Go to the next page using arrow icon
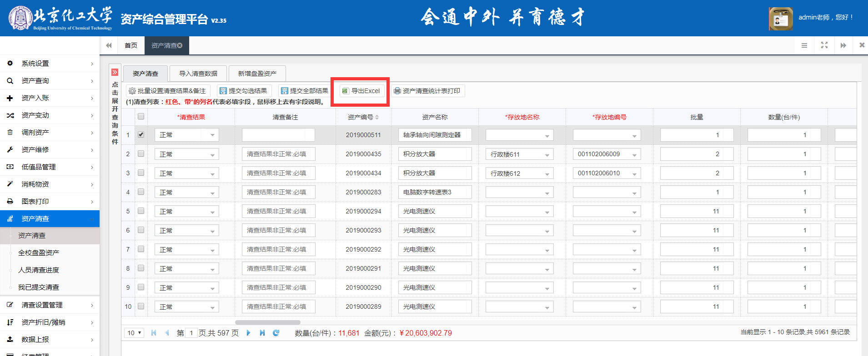 248,333
